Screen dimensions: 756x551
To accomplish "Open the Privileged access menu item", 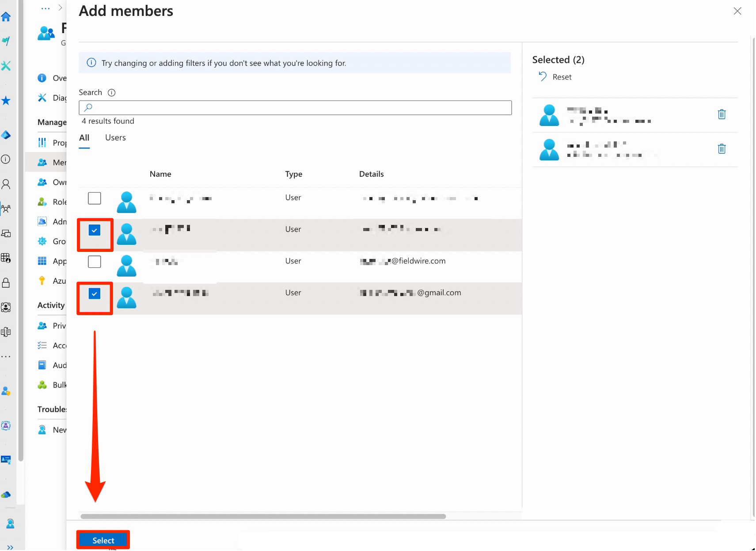I will click(x=52, y=326).
